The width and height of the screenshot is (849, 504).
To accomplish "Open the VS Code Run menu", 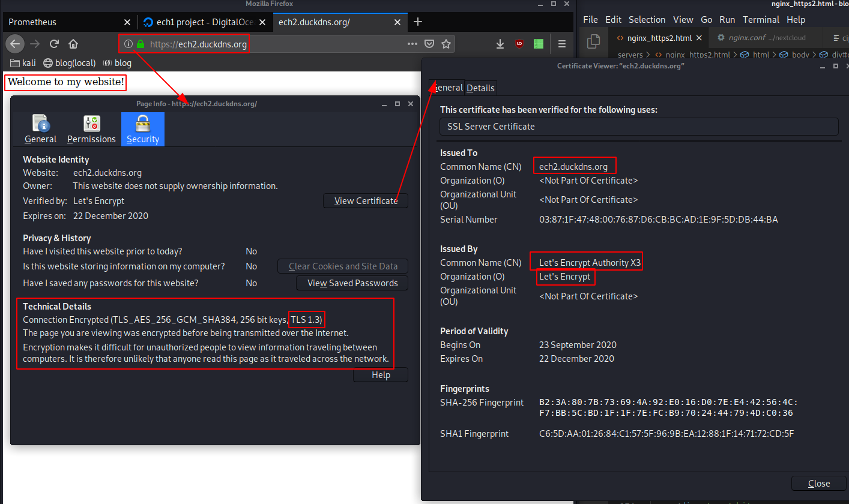I will point(727,20).
